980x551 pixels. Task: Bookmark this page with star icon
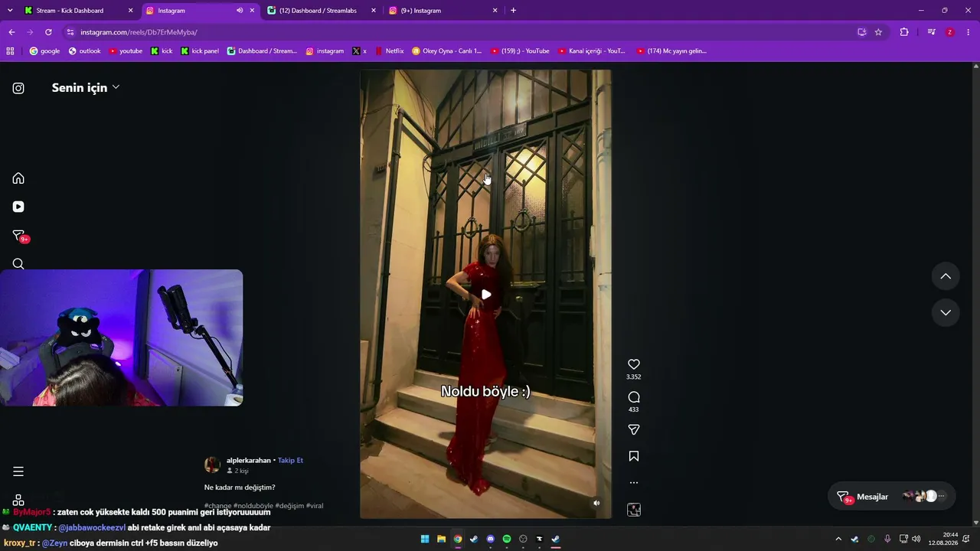coord(878,32)
